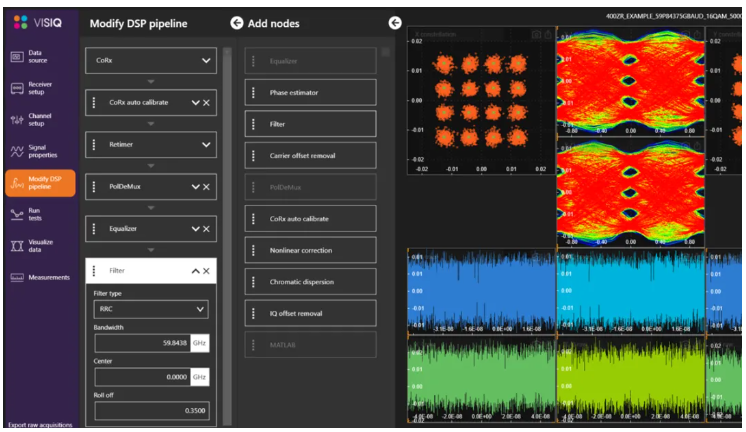Go to Channel setup
Screen dimensions: 746x432
(x=39, y=119)
